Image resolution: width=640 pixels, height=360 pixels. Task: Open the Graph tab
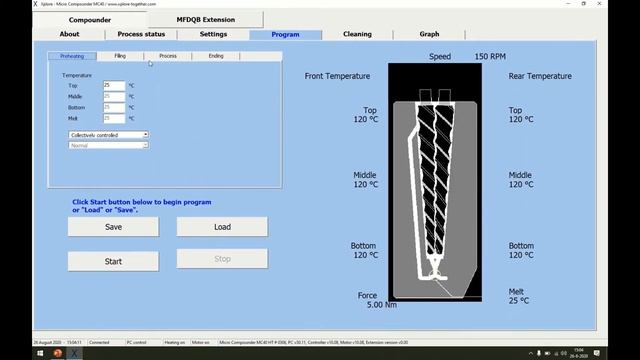pos(429,34)
